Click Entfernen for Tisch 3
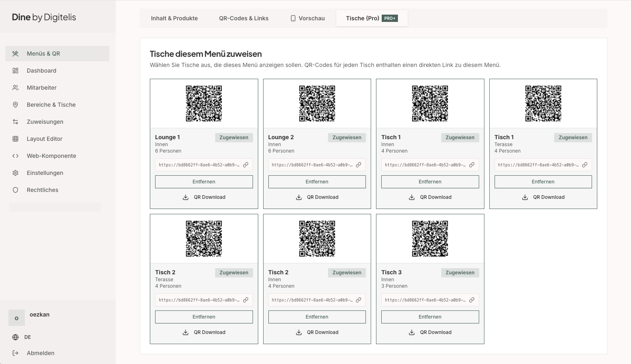The height and width of the screenshot is (364, 631). tap(430, 317)
